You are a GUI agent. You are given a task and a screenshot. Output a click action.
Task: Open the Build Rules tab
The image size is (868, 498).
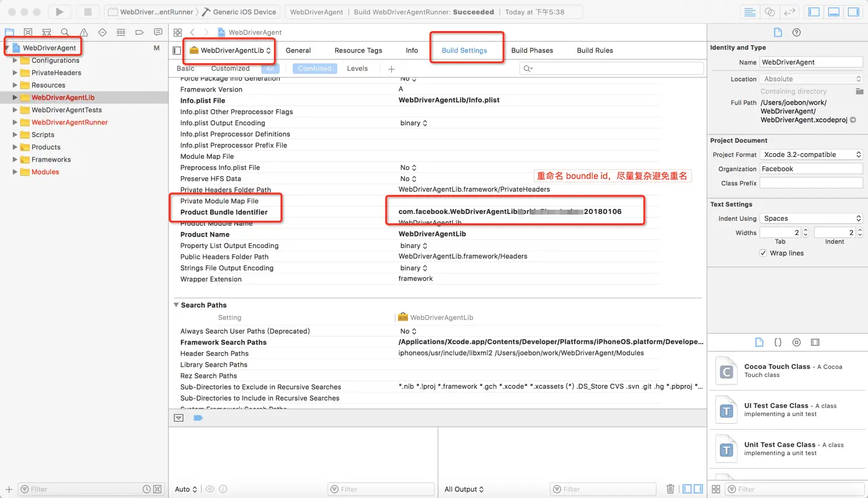click(x=595, y=50)
